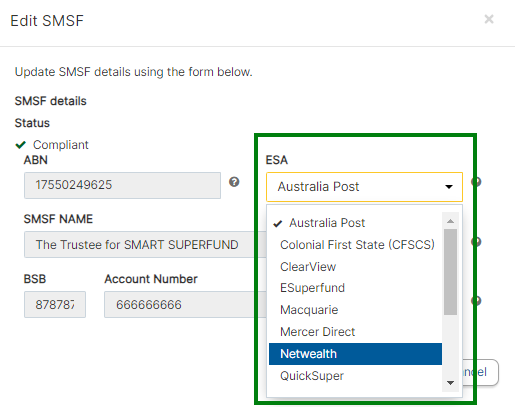Image resolution: width=515 pixels, height=407 pixels.
Task: Click the SMSF NAME input field
Action: point(145,245)
